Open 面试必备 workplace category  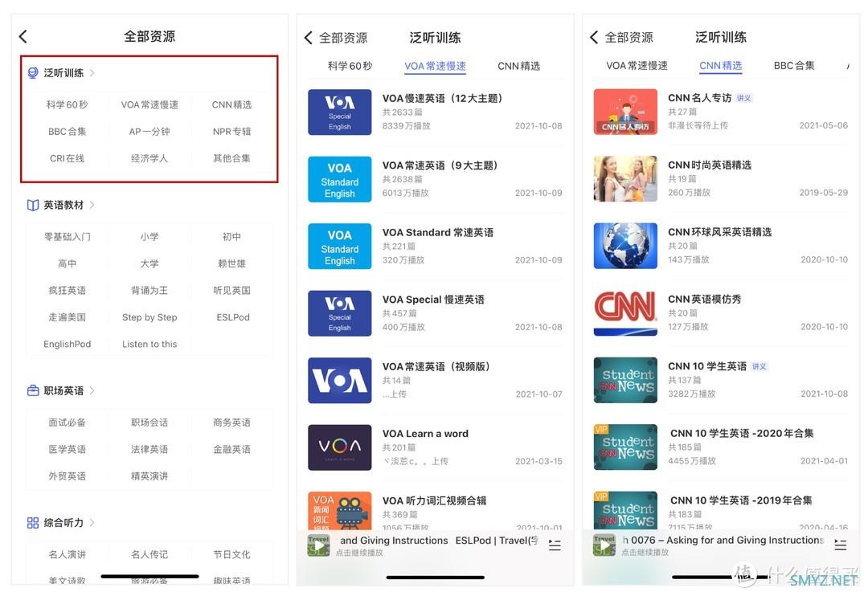[x=67, y=423]
